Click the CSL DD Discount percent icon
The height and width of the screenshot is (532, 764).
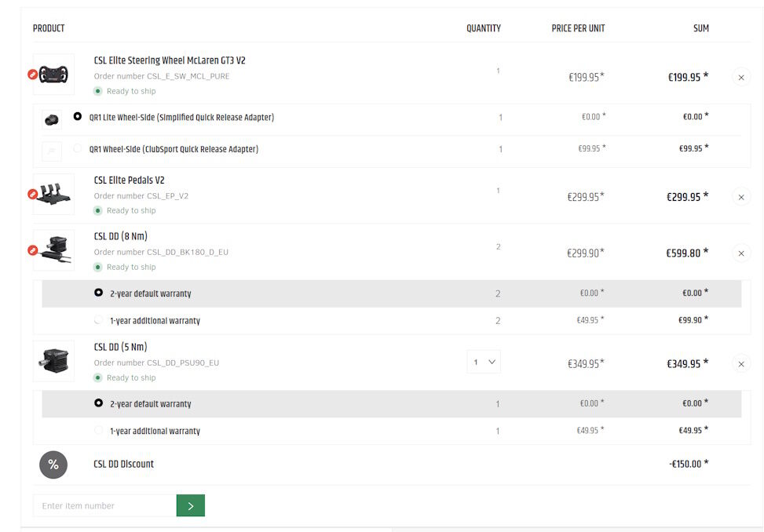[53, 465]
